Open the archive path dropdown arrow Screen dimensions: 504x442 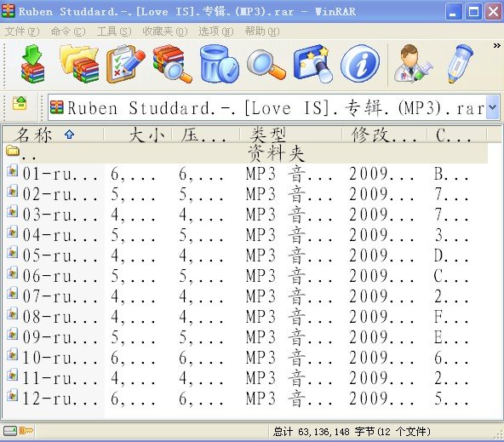(492, 107)
